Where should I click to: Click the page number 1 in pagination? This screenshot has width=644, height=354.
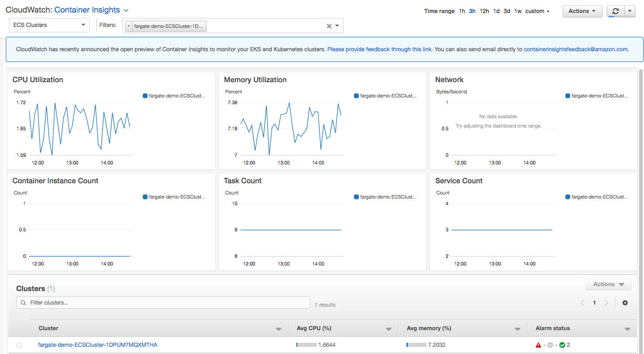tap(594, 303)
